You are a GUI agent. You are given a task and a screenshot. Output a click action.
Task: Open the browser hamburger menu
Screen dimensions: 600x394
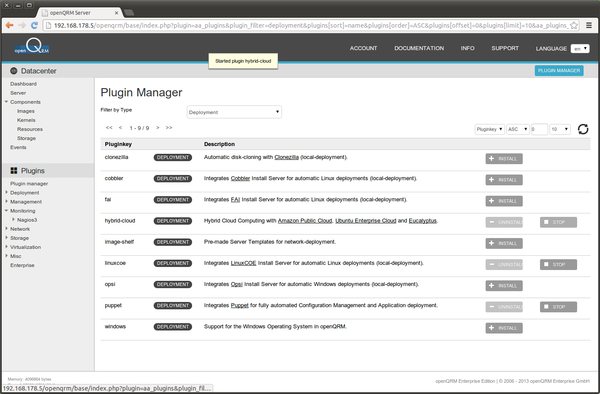(589, 25)
